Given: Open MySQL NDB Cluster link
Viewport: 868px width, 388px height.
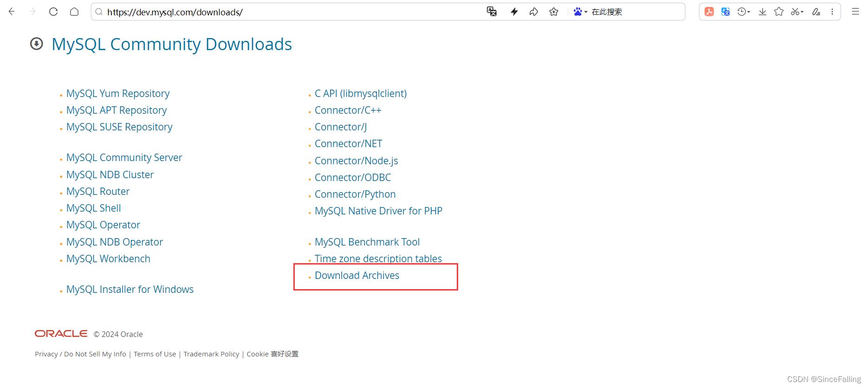Looking at the screenshot, I should (110, 175).
